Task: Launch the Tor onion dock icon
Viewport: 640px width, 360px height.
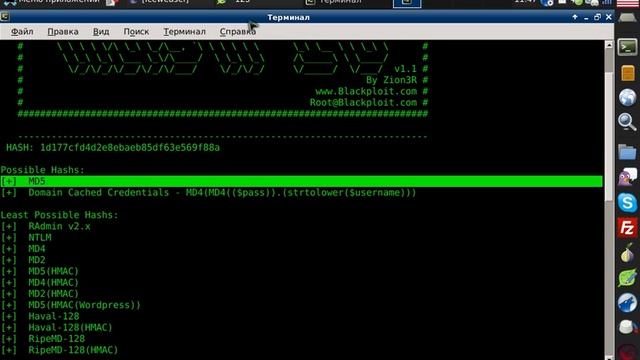Action: click(x=627, y=253)
